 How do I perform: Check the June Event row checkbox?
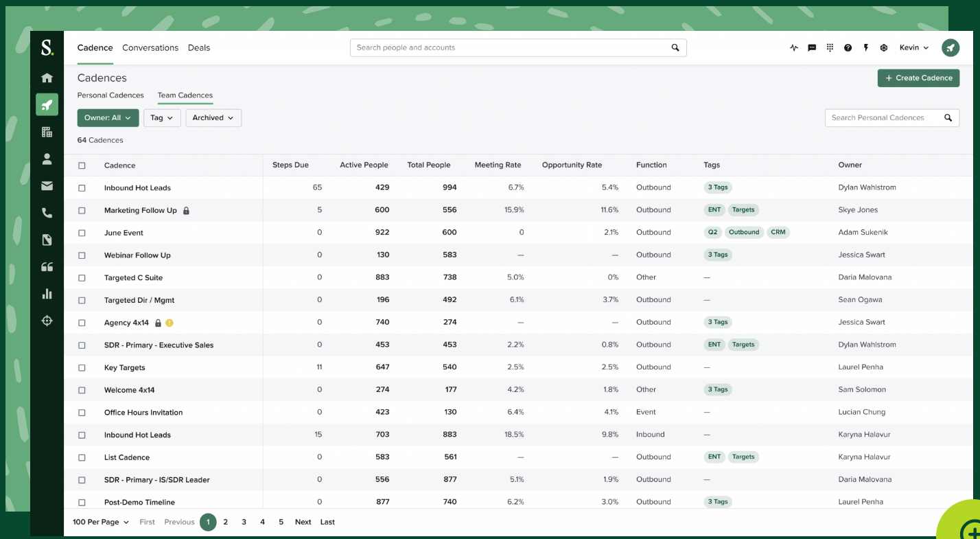point(82,232)
